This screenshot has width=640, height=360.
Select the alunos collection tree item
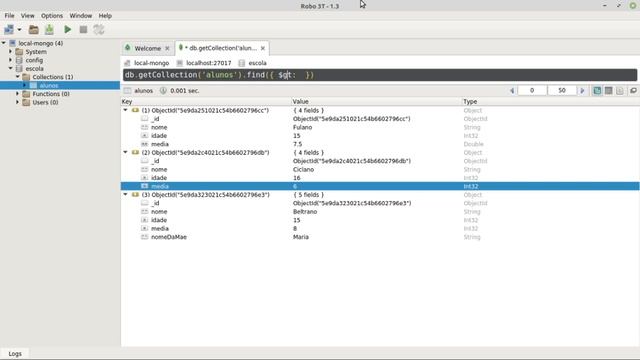[x=49, y=85]
